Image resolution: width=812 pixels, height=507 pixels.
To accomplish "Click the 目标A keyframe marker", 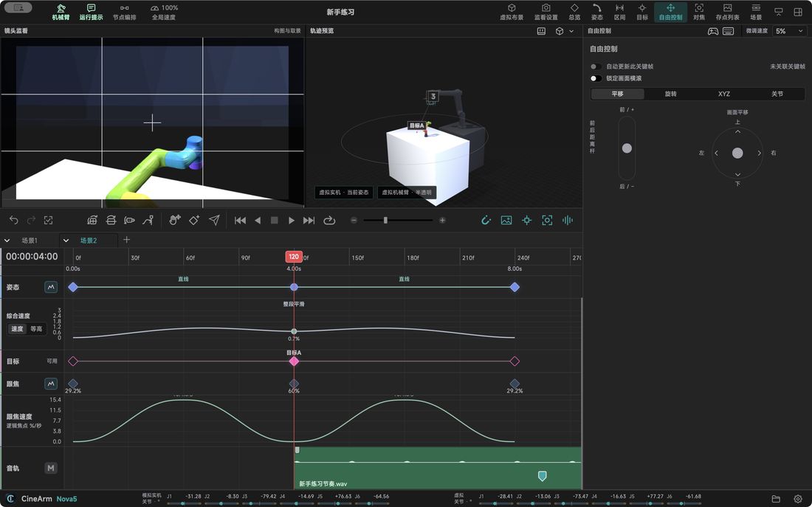I will pos(294,361).
